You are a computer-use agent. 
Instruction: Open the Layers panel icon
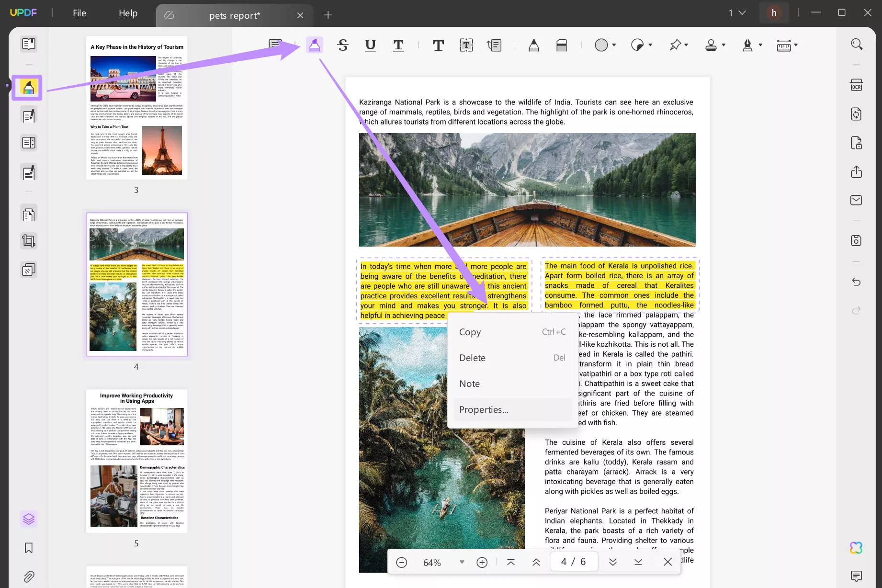point(29,519)
